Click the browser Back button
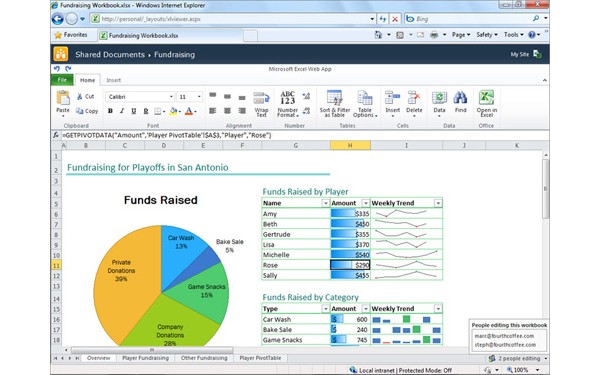The image size is (600, 375). 58,19
